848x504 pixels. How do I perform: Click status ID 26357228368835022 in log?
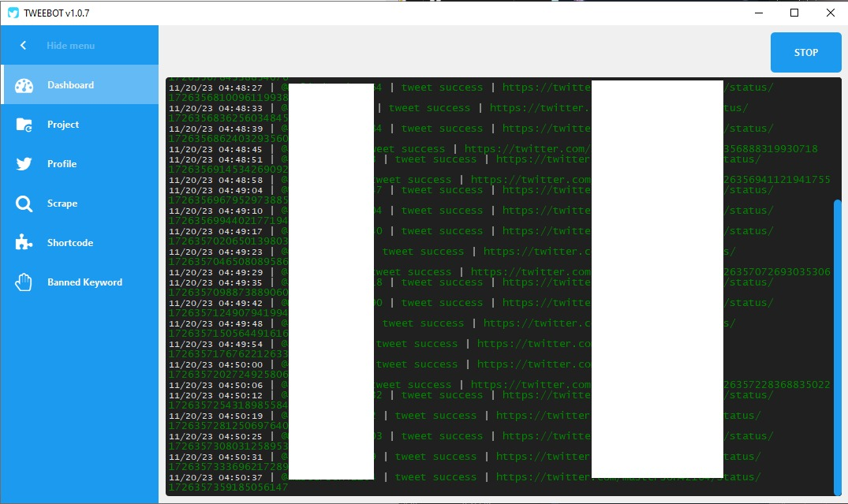[x=777, y=384]
